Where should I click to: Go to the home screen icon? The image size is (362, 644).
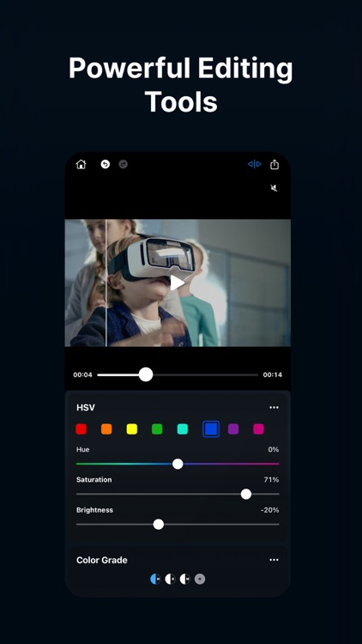click(81, 164)
